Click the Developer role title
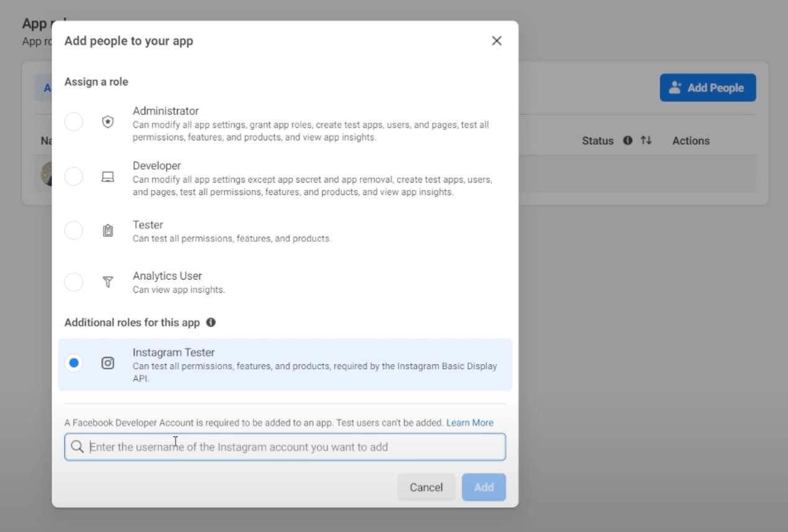Screen dimensions: 788x532 click(157, 166)
